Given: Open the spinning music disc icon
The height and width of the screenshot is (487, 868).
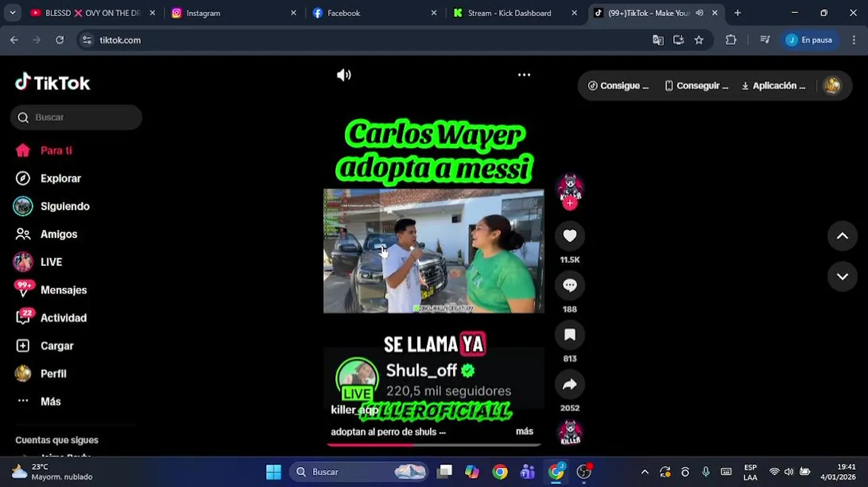Looking at the screenshot, I should [x=570, y=433].
